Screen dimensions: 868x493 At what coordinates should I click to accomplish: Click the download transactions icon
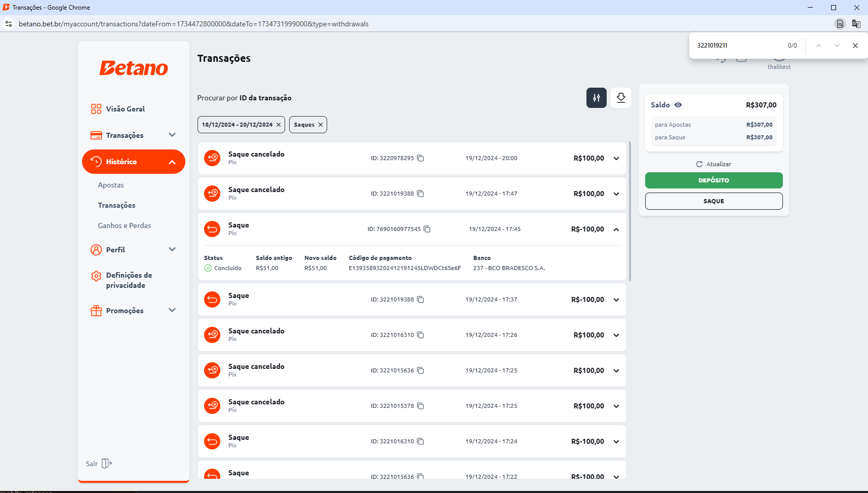[621, 98]
